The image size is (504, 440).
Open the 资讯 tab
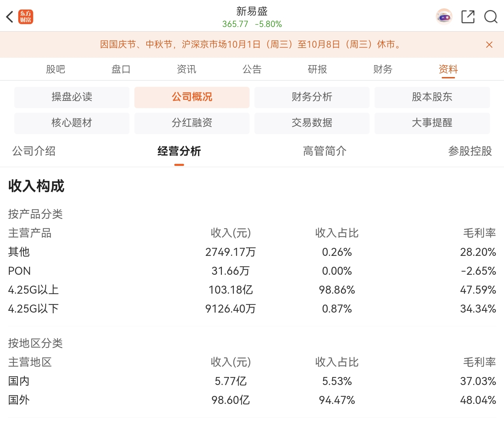pos(187,69)
